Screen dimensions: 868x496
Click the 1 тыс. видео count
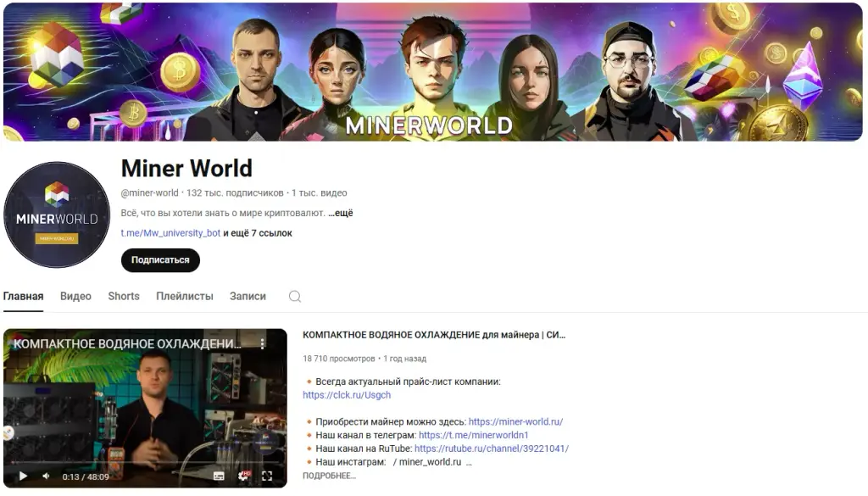point(319,192)
